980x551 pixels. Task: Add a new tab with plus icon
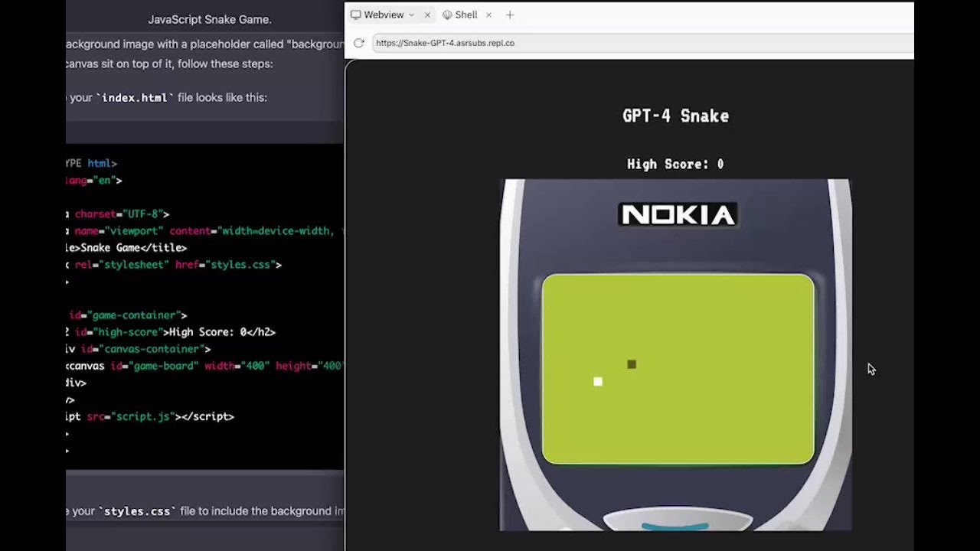click(510, 15)
